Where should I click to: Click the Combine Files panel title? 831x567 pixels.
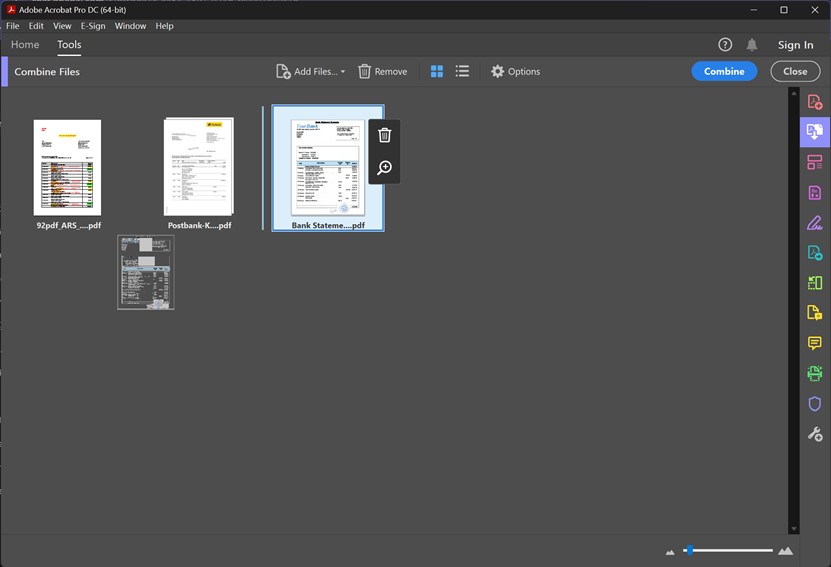(47, 72)
